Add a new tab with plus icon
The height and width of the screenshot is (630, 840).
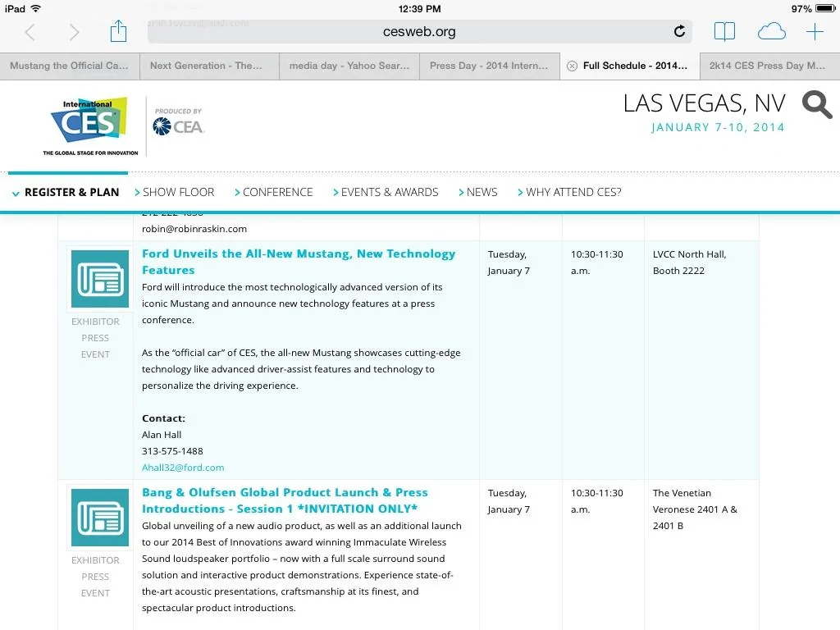pyautogui.click(x=815, y=32)
